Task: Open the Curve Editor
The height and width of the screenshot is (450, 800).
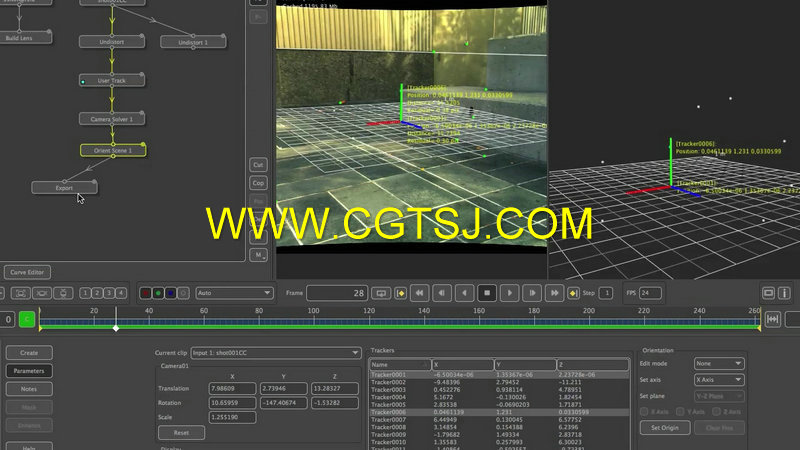Action: tap(27, 272)
